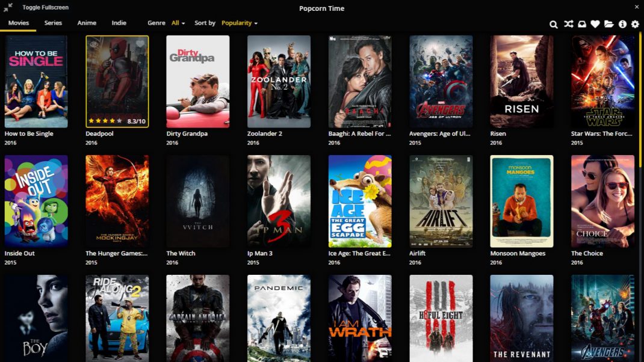The height and width of the screenshot is (362, 644).
Task: Open the Dirty Grandpa poster
Action: coord(198,81)
